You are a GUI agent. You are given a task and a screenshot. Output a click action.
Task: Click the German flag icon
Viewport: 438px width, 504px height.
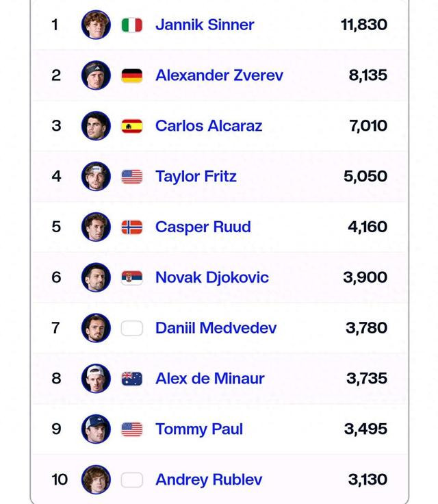pyautogui.click(x=132, y=76)
